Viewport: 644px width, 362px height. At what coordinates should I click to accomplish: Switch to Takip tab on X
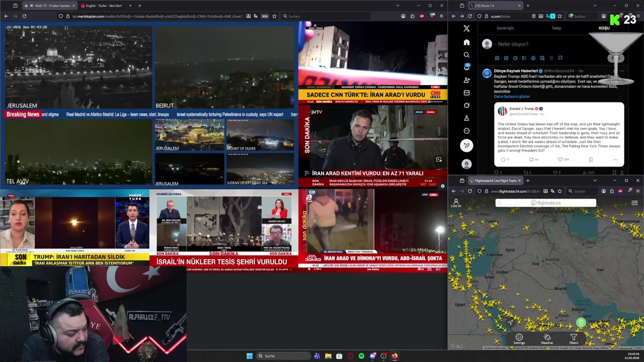556,28
